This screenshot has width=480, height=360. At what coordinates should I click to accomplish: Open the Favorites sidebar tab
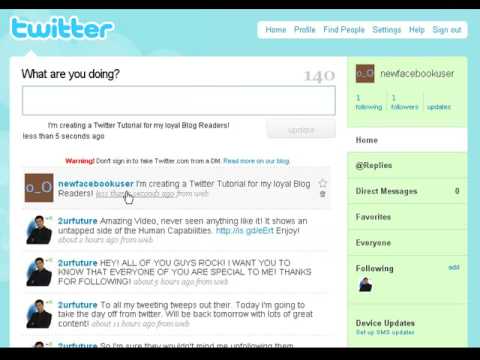[x=407, y=217]
